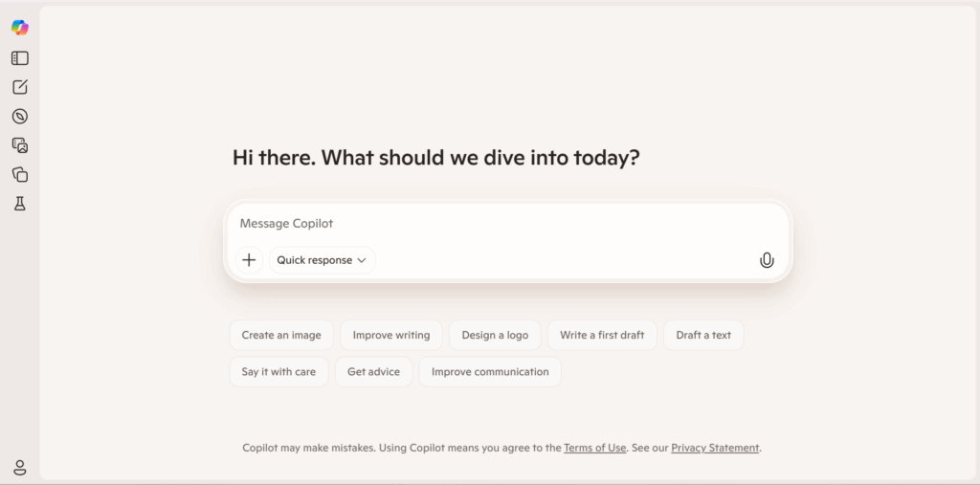The height and width of the screenshot is (485, 980).
Task: Select the Get advice suggestion
Action: pos(373,372)
